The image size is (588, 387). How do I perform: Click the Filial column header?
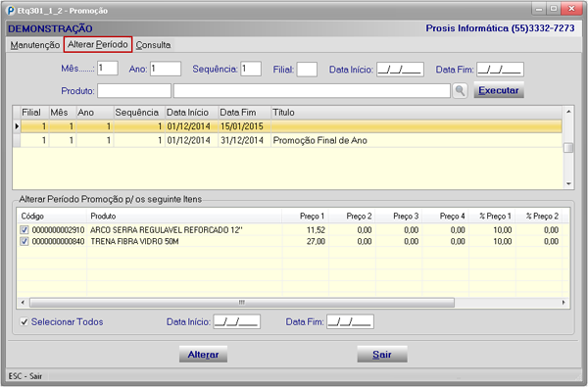[34, 113]
